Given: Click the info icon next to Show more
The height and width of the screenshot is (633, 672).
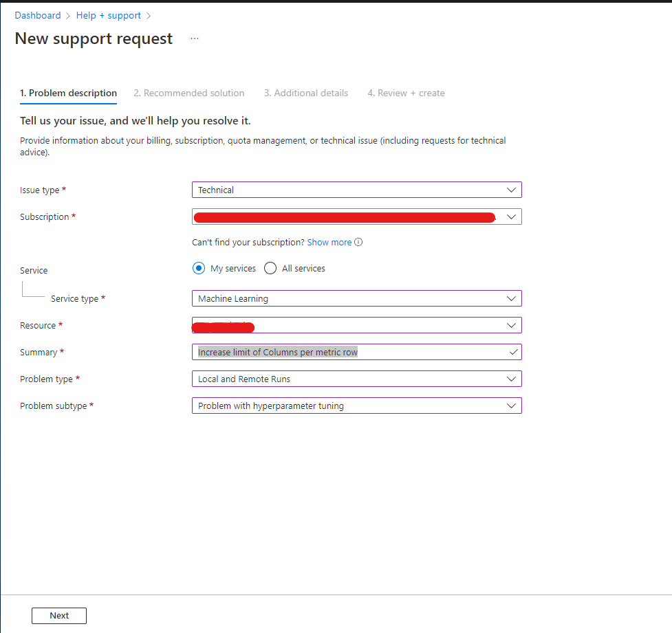Looking at the screenshot, I should [359, 242].
